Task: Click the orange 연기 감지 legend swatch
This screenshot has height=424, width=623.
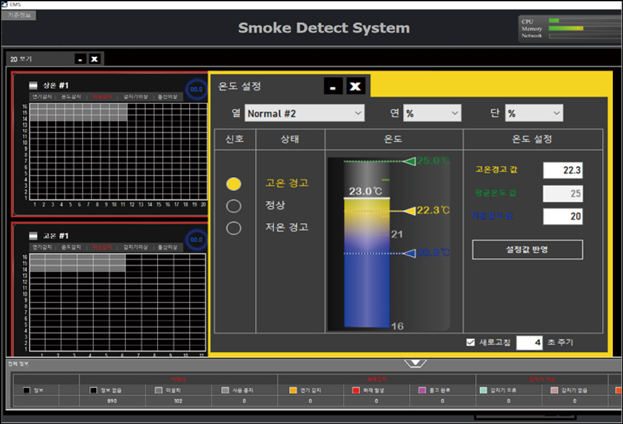Action: [x=293, y=390]
